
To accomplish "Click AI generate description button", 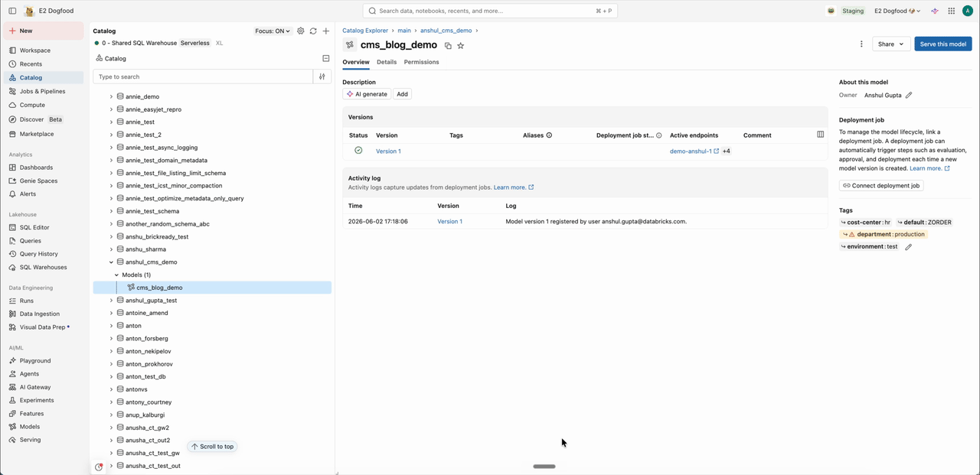I will click(x=367, y=94).
